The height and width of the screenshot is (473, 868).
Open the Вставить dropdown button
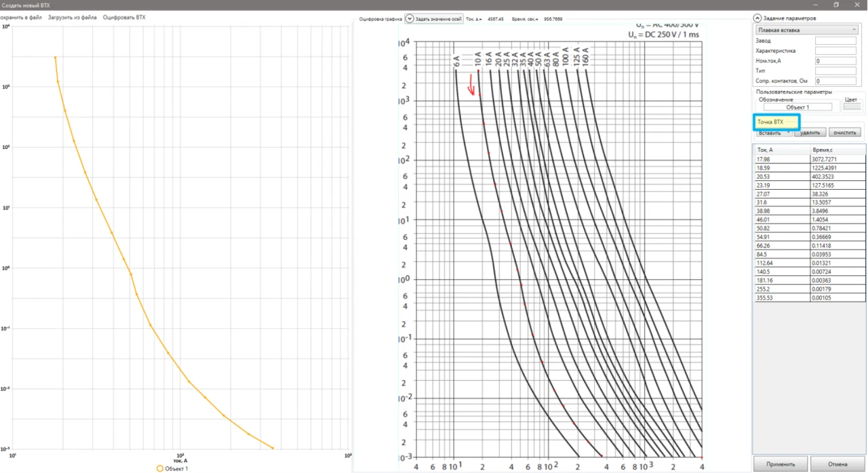point(773,133)
